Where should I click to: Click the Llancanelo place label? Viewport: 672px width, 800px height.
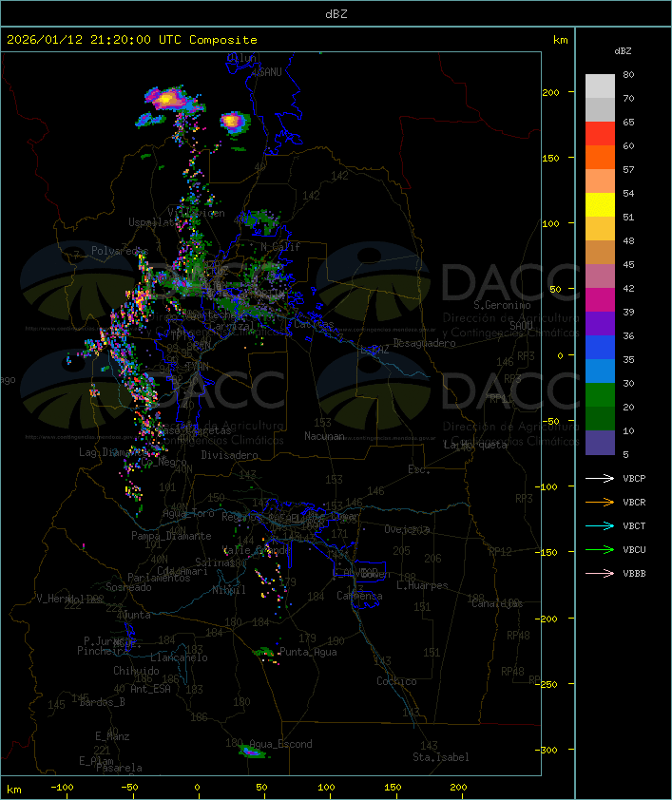[179, 657]
